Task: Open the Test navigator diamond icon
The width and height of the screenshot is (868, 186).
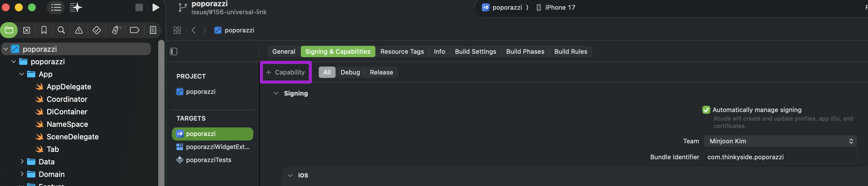Action: click(97, 30)
